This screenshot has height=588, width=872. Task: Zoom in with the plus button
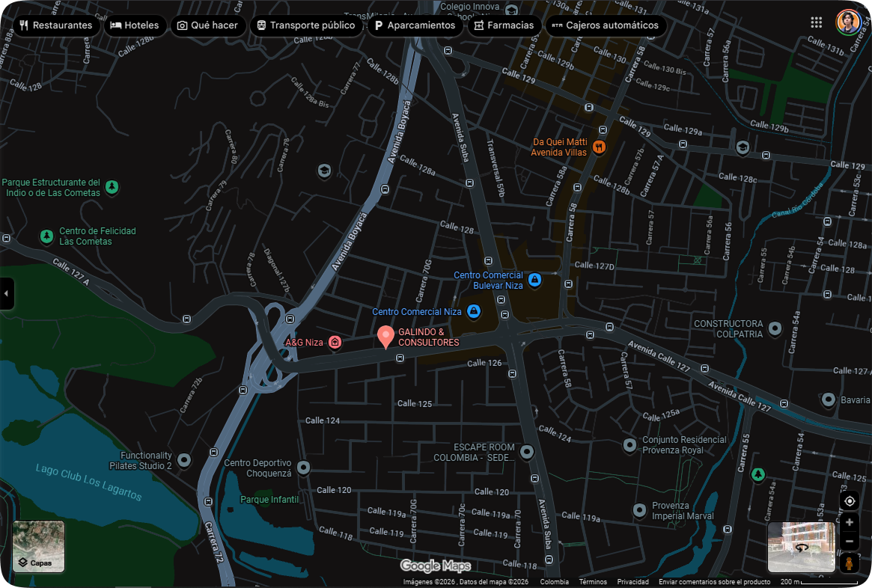(x=850, y=522)
